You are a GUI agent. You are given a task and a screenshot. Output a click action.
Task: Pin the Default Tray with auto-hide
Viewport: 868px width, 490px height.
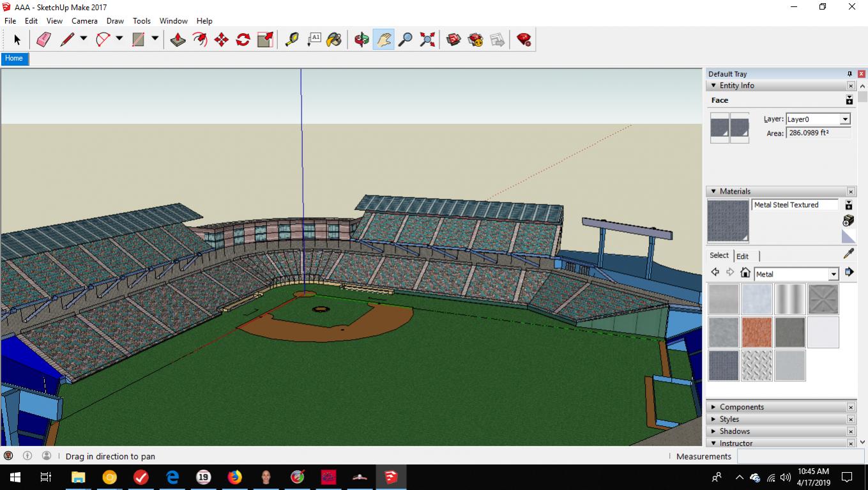point(849,74)
